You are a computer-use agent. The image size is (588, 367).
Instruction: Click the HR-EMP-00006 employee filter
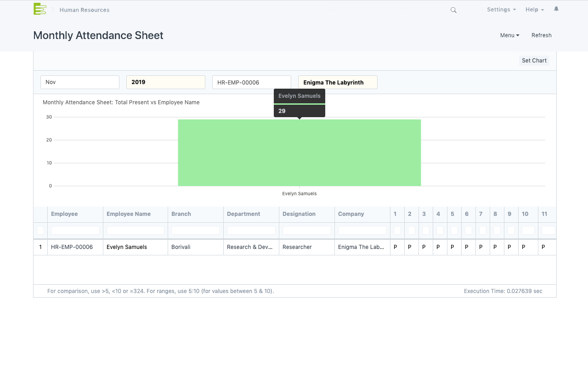(251, 82)
